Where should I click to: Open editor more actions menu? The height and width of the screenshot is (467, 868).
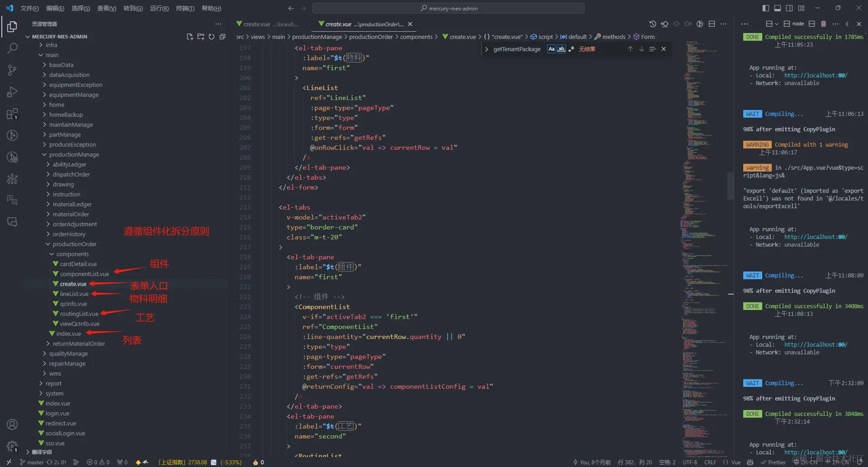723,24
